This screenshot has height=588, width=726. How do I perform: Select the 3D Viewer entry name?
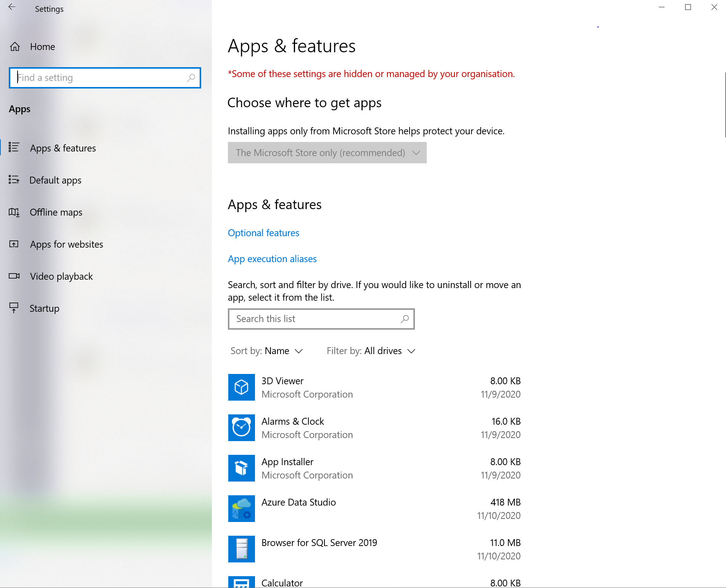282,381
